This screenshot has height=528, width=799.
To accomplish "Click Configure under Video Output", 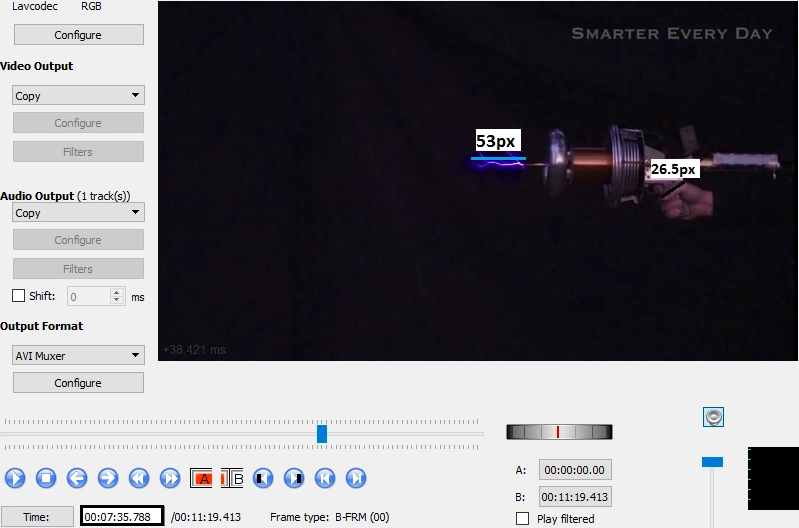I will point(78,123).
